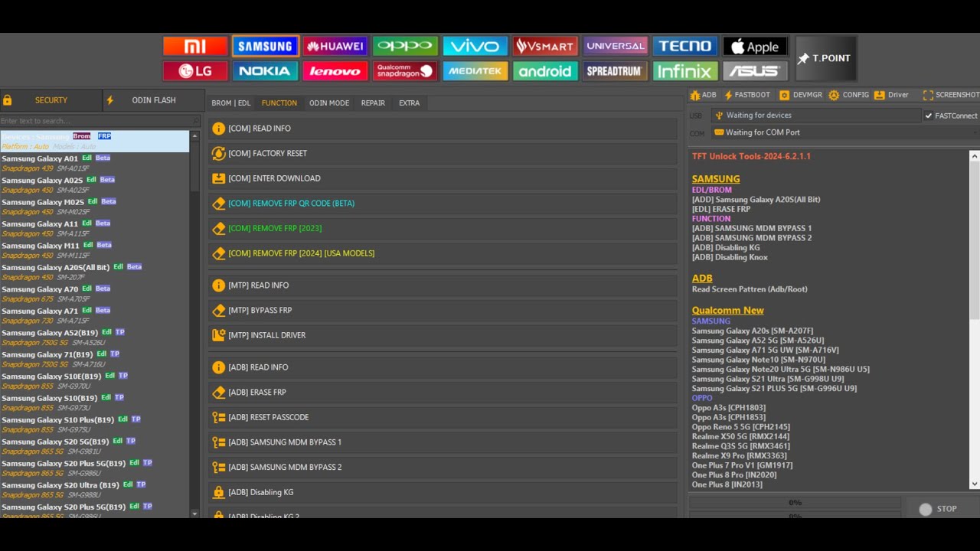Launch FASTBOOT from the top toolbar

point(747,95)
